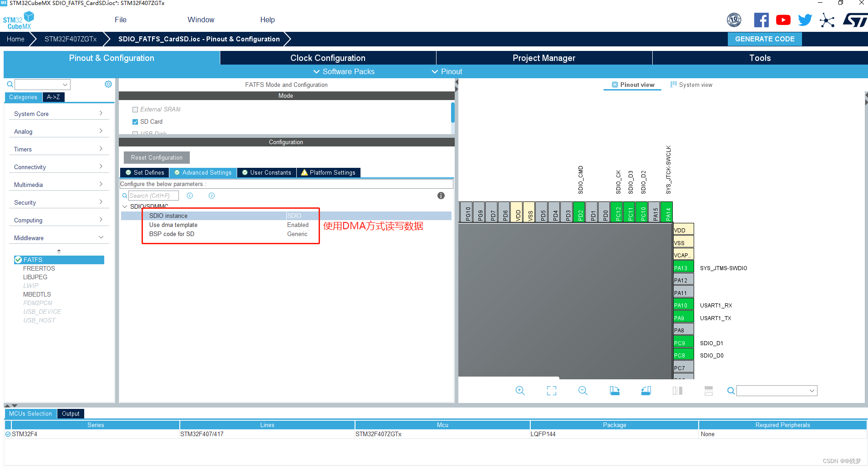868x468 pixels.
Task: Collapse the SDIO/SDMMC parameter group
Action: (125, 206)
